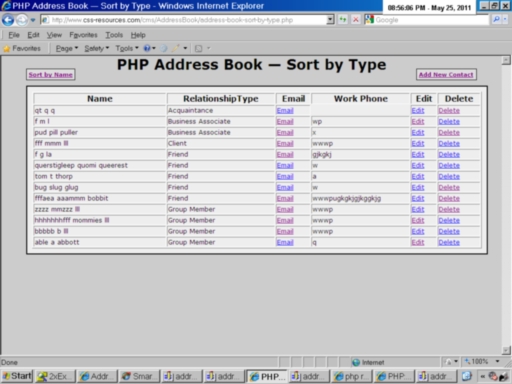This screenshot has height=384, width=512.
Task: Click Edit link for f g la
Action: coord(418,155)
